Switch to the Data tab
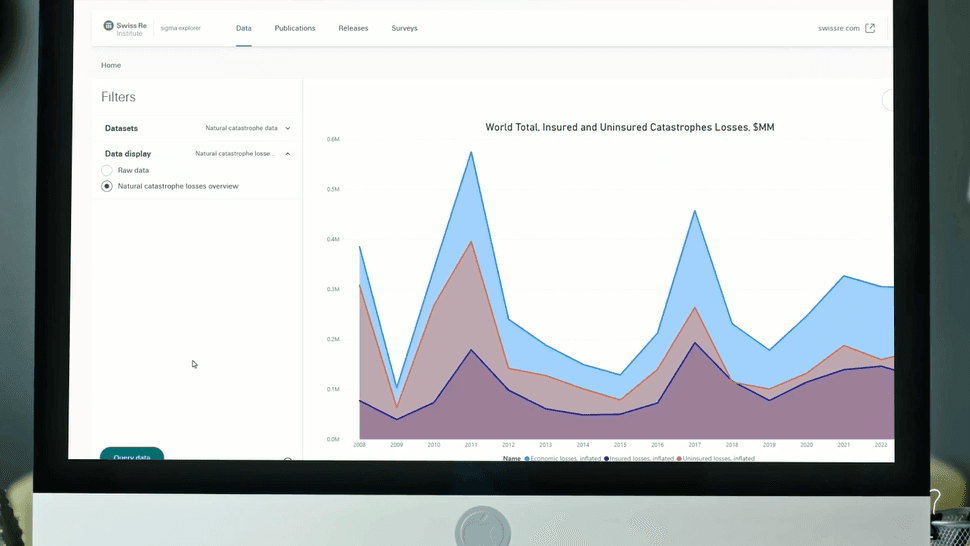The image size is (970, 546). [x=243, y=28]
